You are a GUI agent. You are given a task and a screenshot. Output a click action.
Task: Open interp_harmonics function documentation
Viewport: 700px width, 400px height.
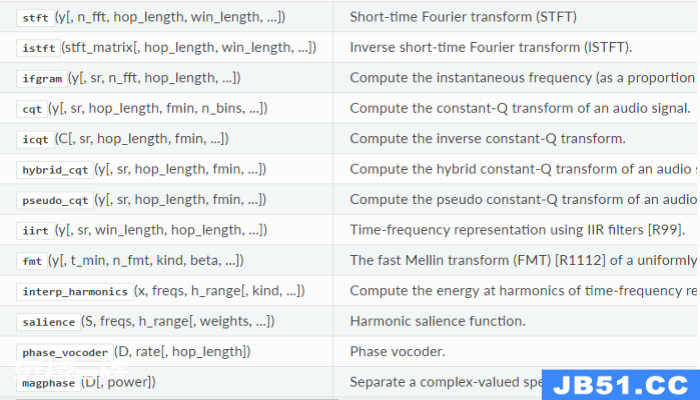75,292
